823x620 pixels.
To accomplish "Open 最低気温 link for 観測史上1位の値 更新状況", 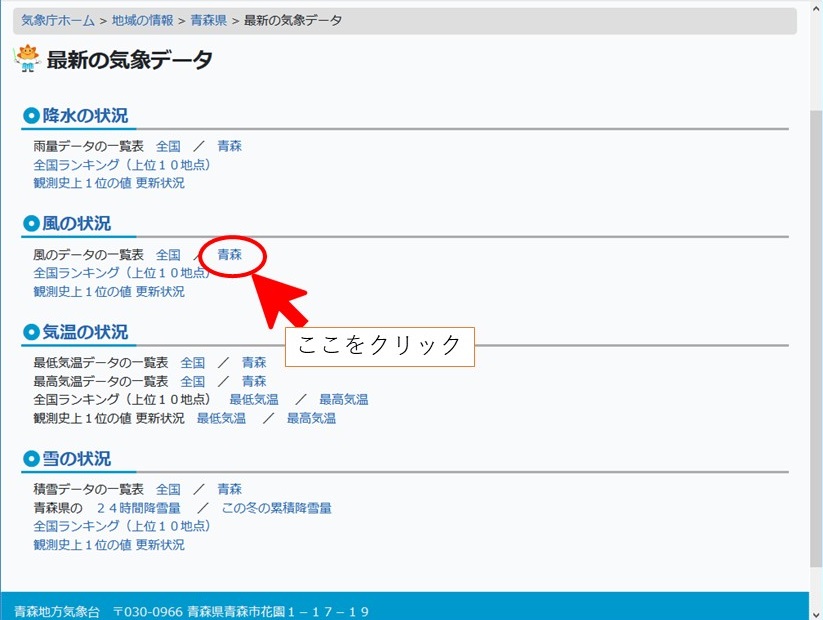I will (x=221, y=418).
